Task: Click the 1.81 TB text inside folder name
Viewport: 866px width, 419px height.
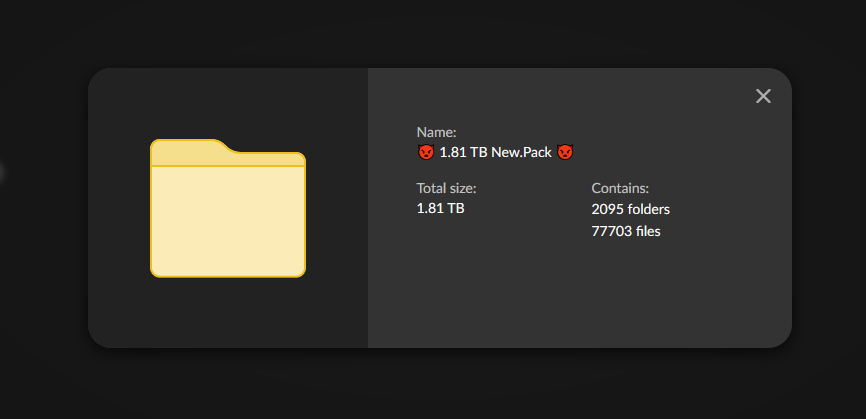Action: pyautogui.click(x=463, y=152)
